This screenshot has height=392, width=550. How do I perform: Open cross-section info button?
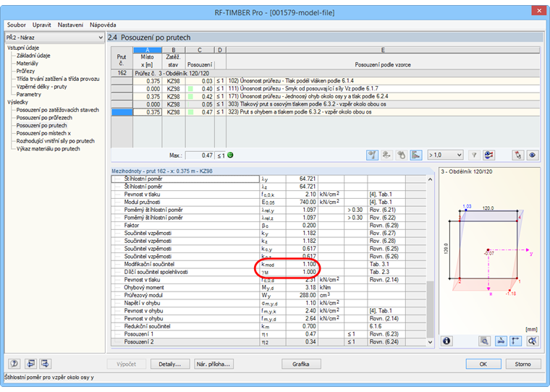(x=447, y=340)
